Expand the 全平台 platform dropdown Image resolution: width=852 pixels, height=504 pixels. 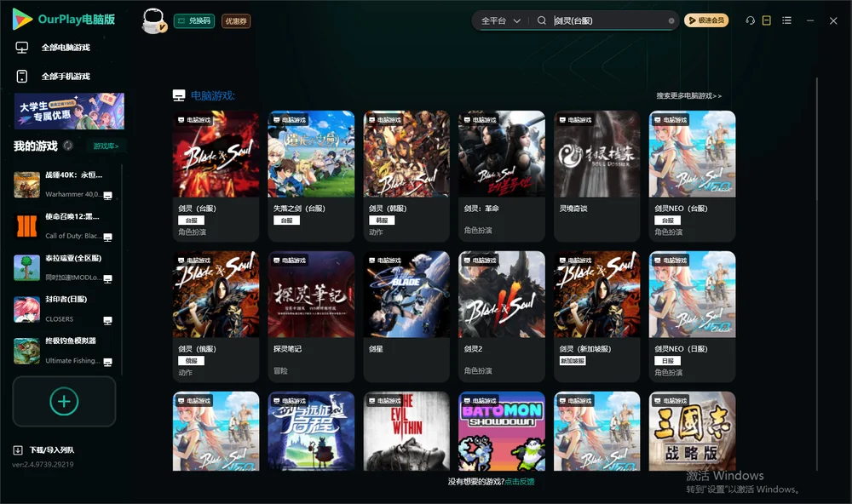pos(500,20)
